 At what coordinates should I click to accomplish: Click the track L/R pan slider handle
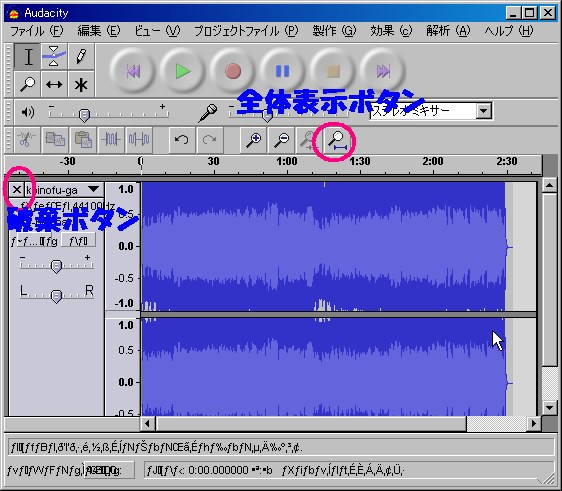click(x=56, y=296)
